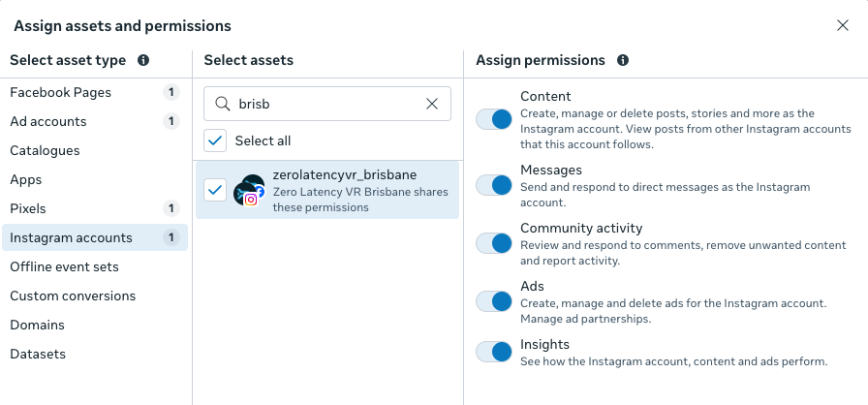The image size is (868, 405).
Task: Click info icon beside Assign permissions
Action: coord(623,60)
